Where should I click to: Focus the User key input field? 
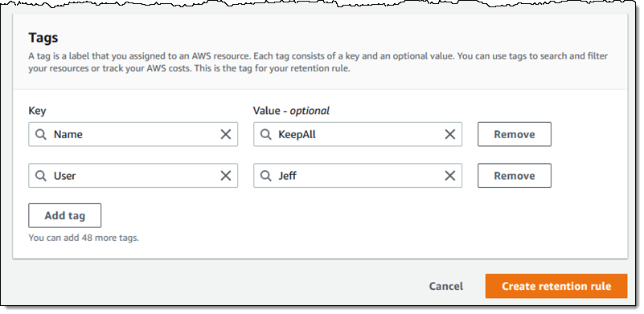tap(133, 176)
